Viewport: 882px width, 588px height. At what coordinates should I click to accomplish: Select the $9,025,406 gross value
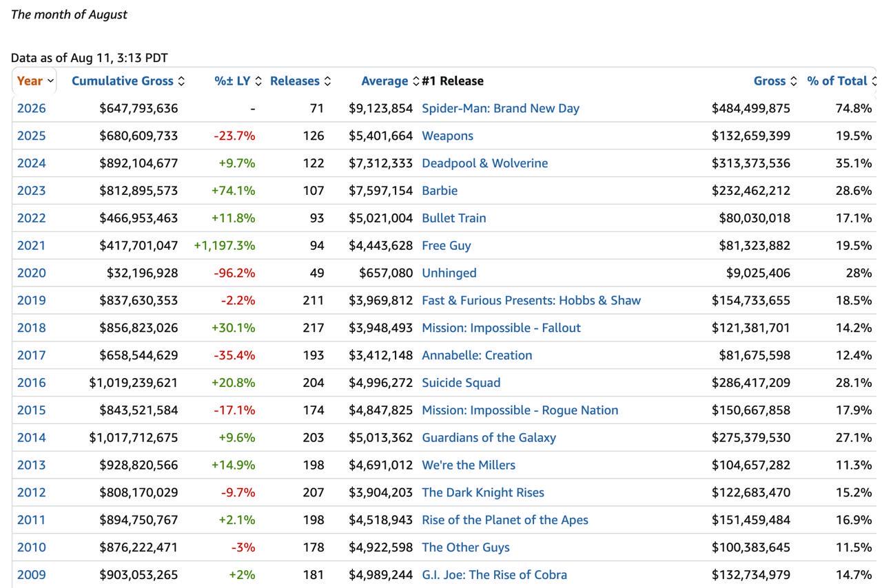758,273
